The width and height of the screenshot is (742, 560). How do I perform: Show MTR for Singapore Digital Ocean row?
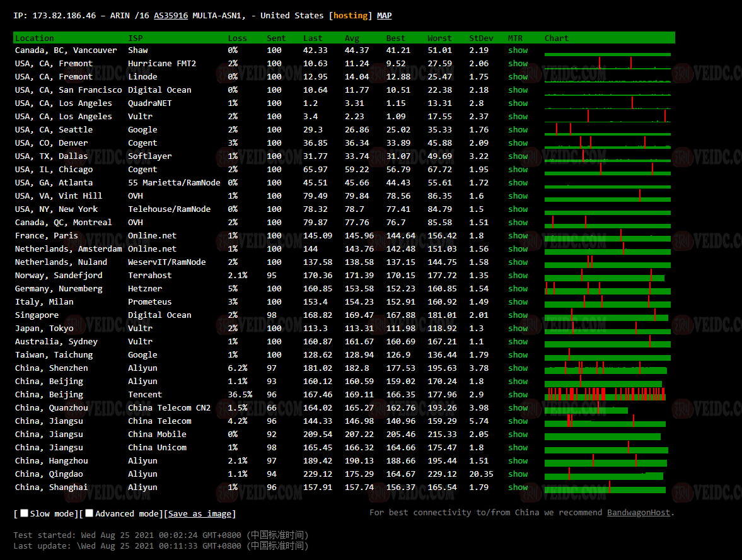(x=518, y=315)
